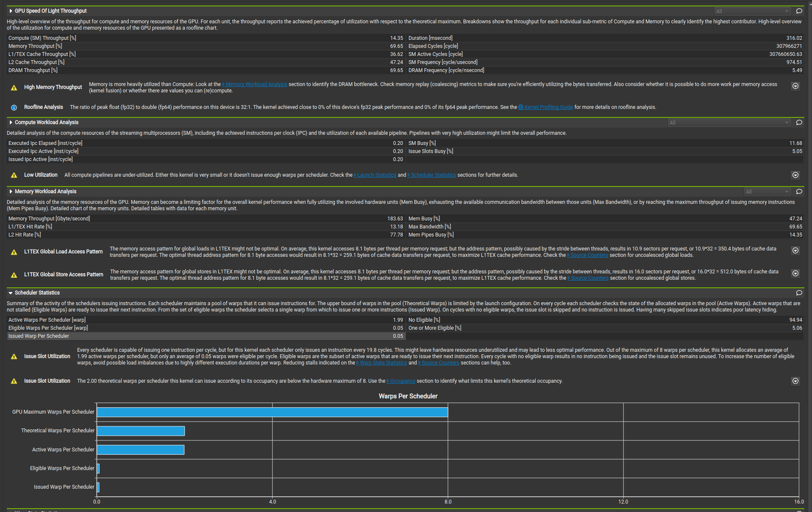
Task: Expand Low Utilization rule details button
Action: coord(795,175)
